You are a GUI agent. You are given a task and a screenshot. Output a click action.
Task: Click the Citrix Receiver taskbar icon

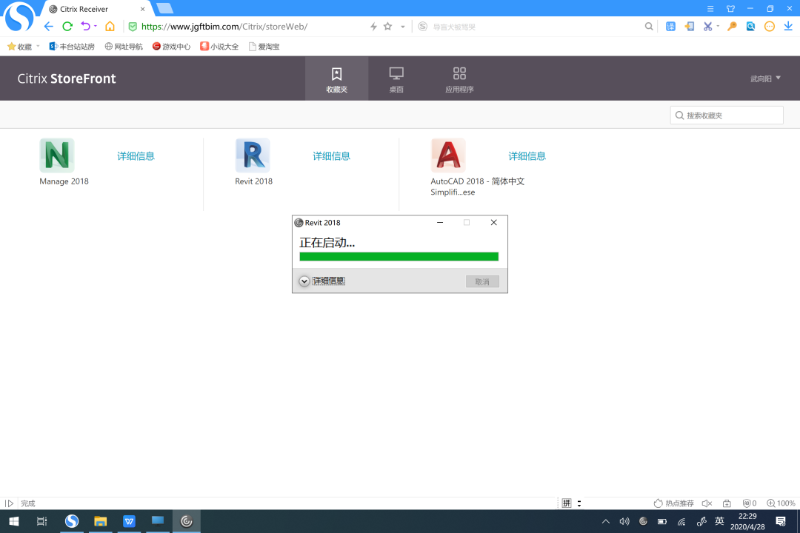[187, 521]
